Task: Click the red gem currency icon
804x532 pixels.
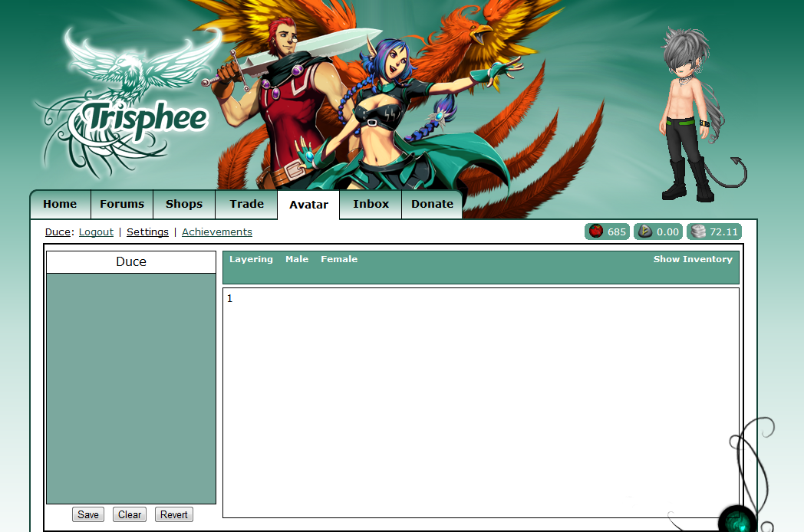Action: click(x=596, y=232)
